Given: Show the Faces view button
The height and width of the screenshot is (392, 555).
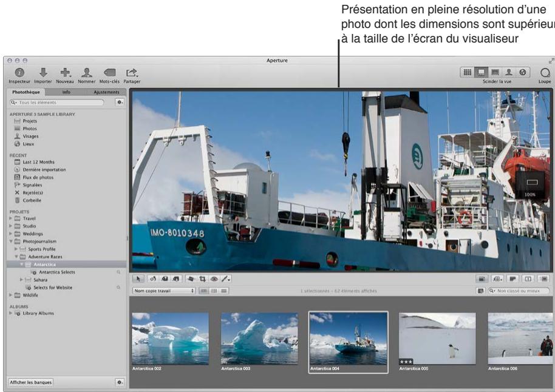Looking at the screenshot, I should (x=509, y=72).
